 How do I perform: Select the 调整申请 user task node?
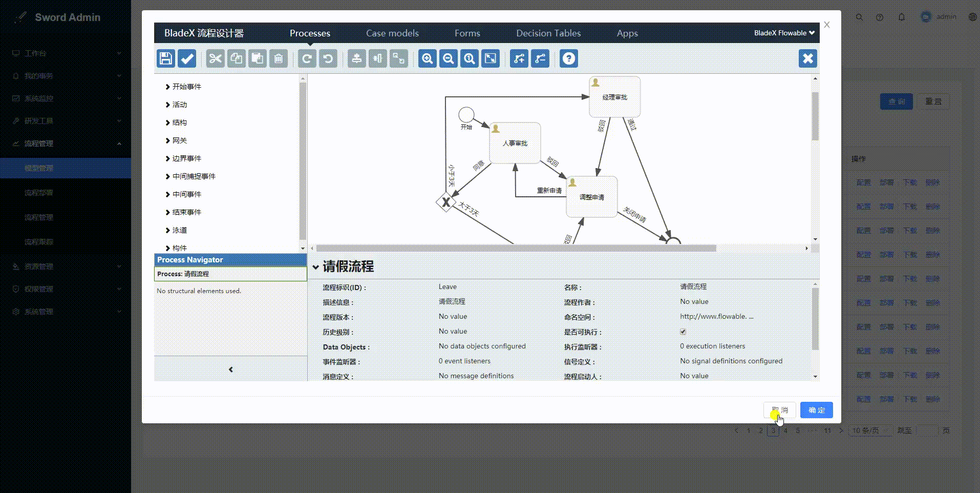592,197
